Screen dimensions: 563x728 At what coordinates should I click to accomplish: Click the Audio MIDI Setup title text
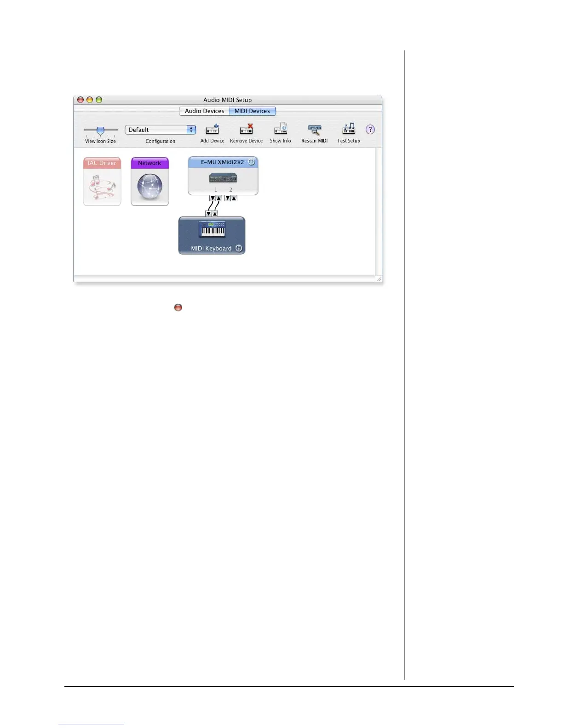(228, 100)
